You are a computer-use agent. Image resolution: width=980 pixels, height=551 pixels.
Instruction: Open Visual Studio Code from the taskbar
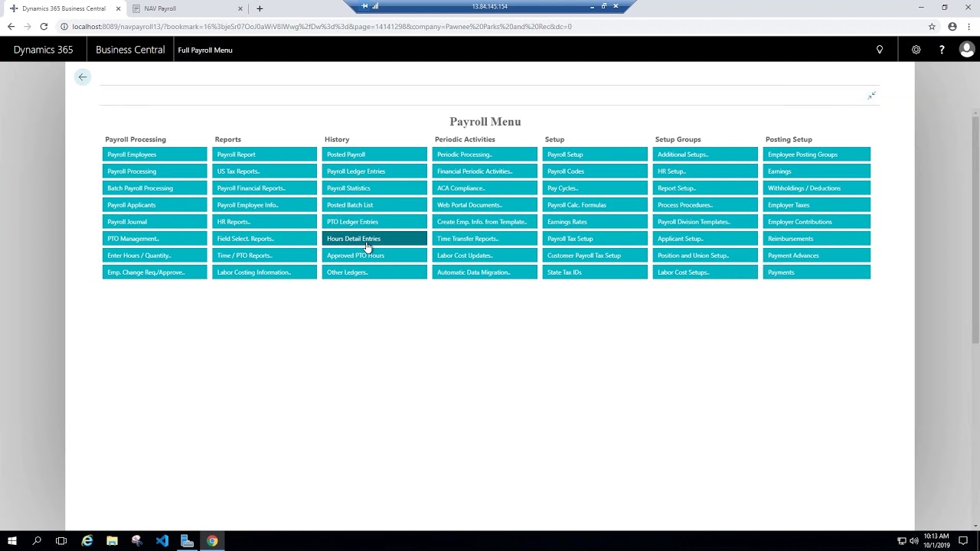click(x=162, y=541)
